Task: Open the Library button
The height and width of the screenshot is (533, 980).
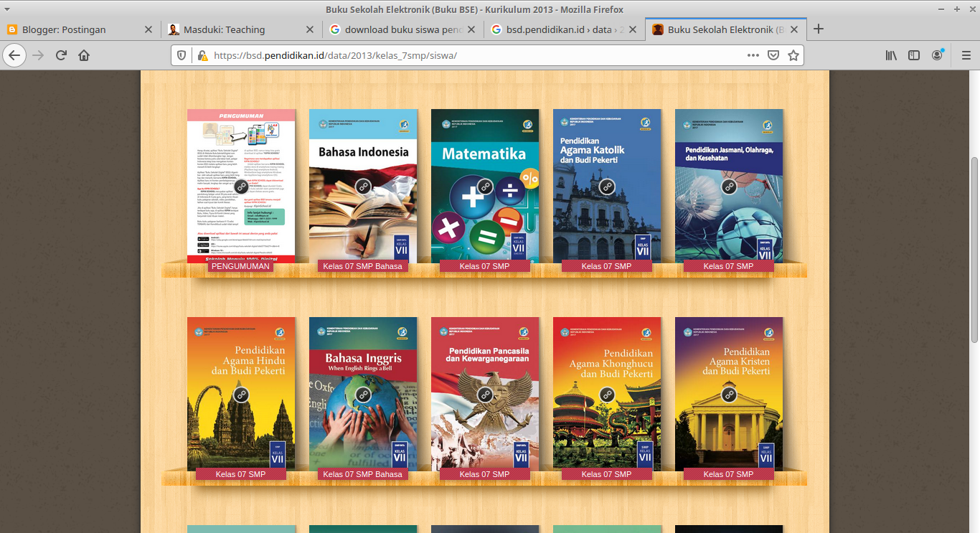Action: click(x=891, y=55)
